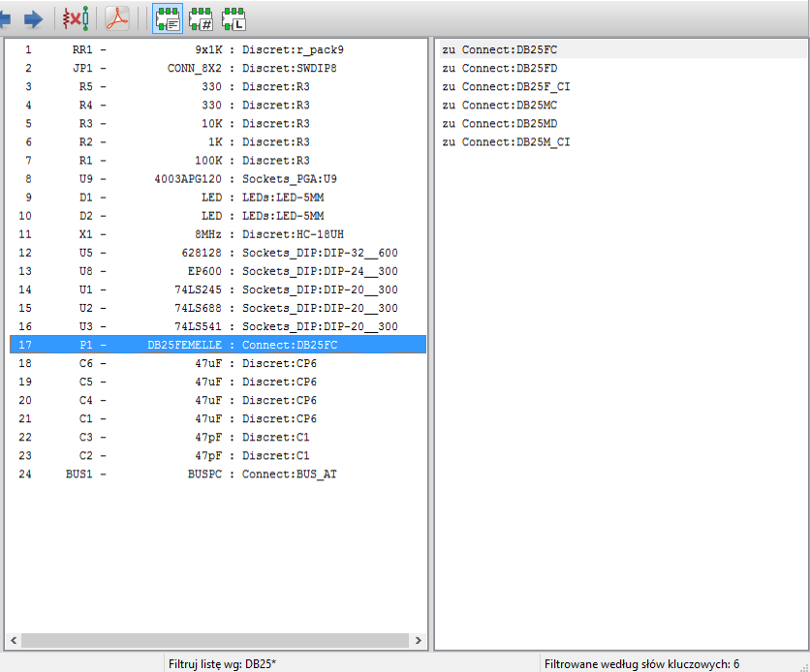This screenshot has width=810, height=672.
Task: Toggle filter footprints by keywords
Action: tap(168, 18)
